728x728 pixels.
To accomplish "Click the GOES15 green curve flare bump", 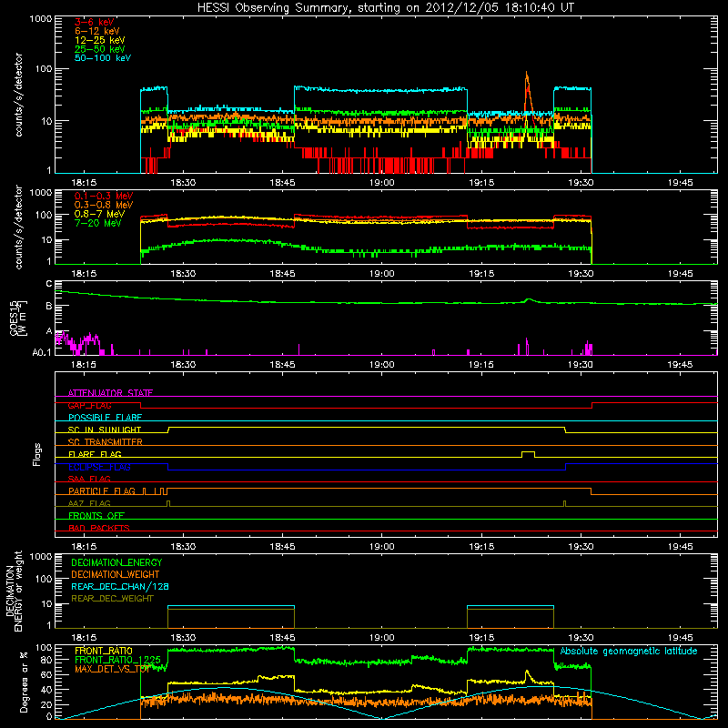I will point(529,300).
